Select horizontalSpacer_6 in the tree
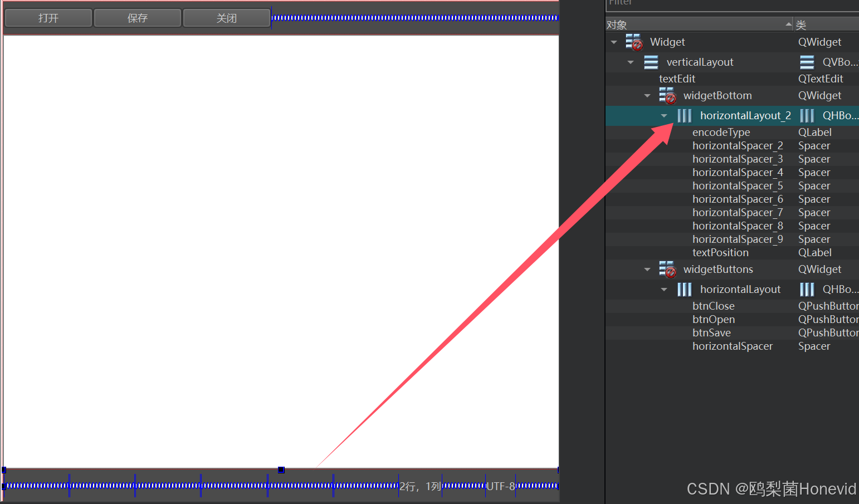 click(738, 199)
